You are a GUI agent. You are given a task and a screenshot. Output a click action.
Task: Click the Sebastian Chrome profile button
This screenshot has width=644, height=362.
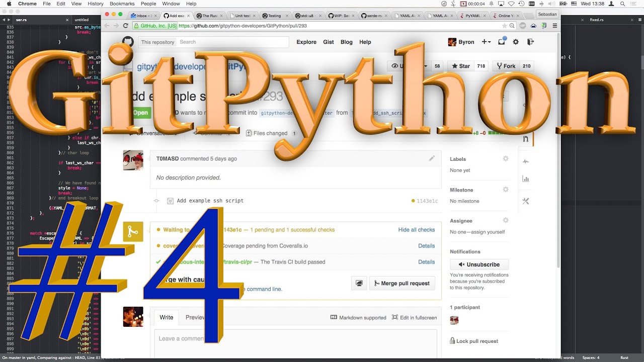[547, 15]
